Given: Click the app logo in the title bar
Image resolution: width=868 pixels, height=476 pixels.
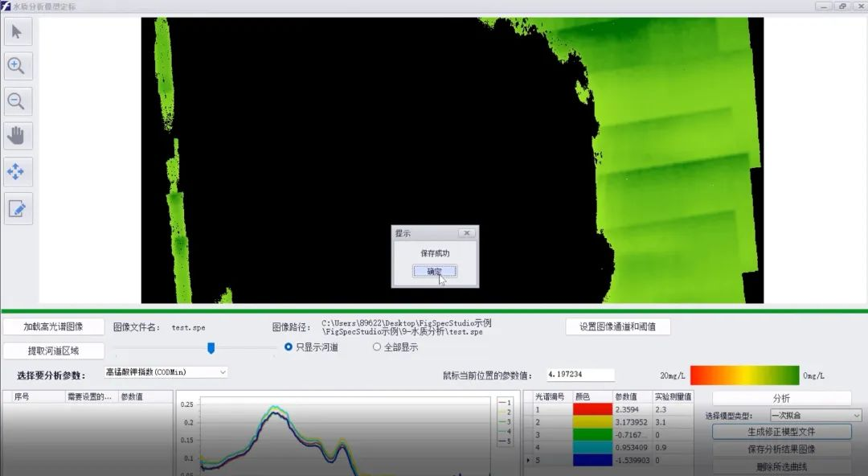Looking at the screenshot, I should pos(6,6).
